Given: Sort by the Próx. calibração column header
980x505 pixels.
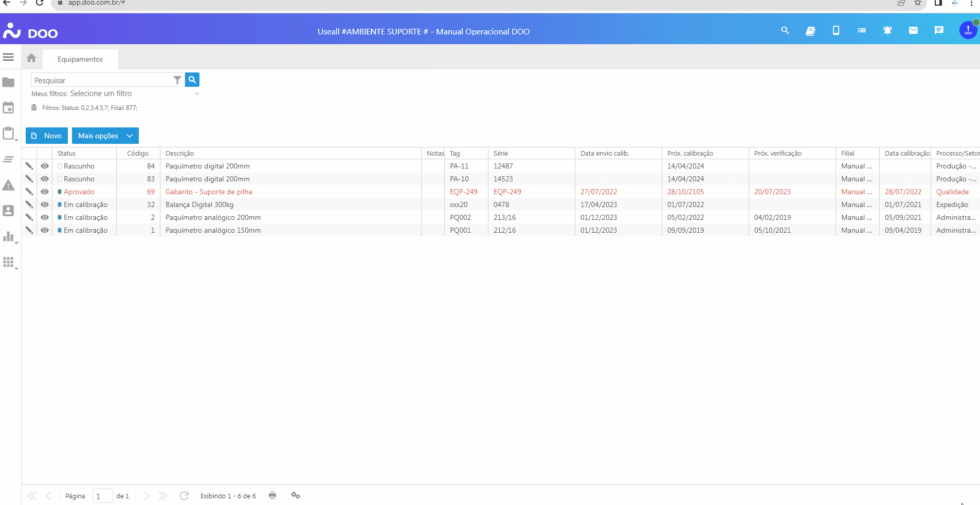Looking at the screenshot, I should [690, 153].
